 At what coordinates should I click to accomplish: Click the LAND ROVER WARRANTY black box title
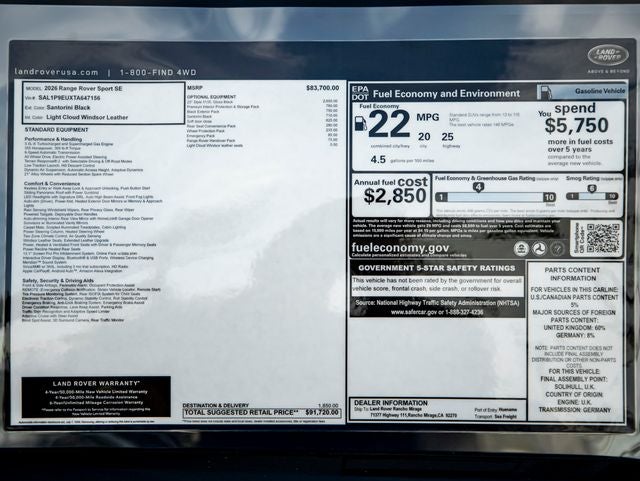point(96,383)
